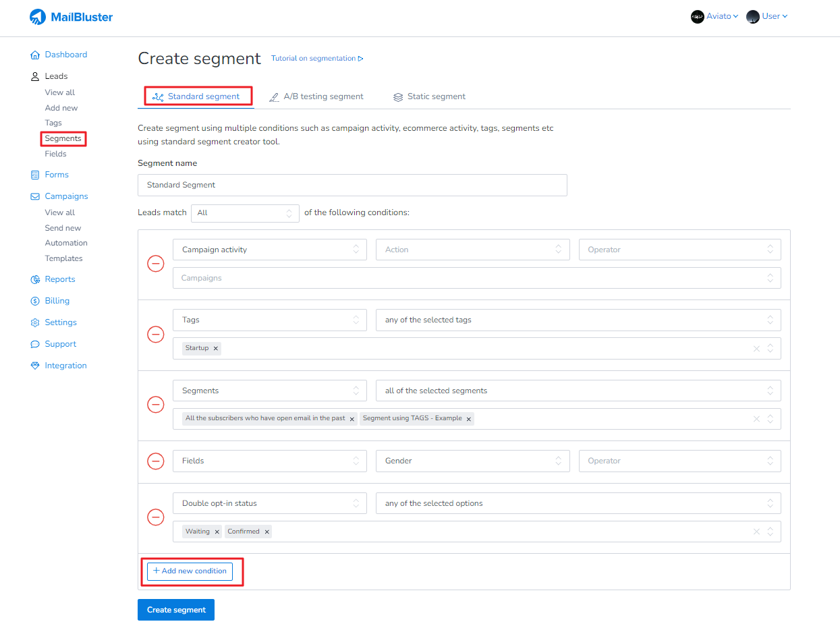Image resolution: width=840 pixels, height=628 pixels.
Task: Delete the Tags condition with minus icon
Action: pos(156,335)
